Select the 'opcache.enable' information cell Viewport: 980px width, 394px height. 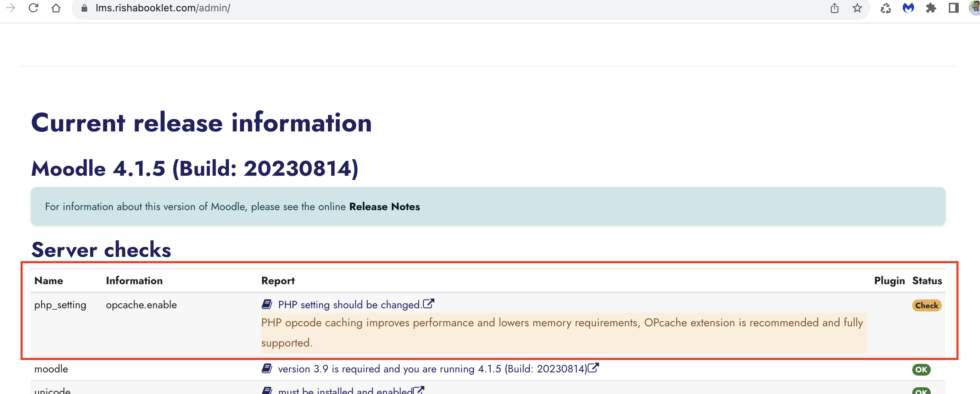point(141,305)
